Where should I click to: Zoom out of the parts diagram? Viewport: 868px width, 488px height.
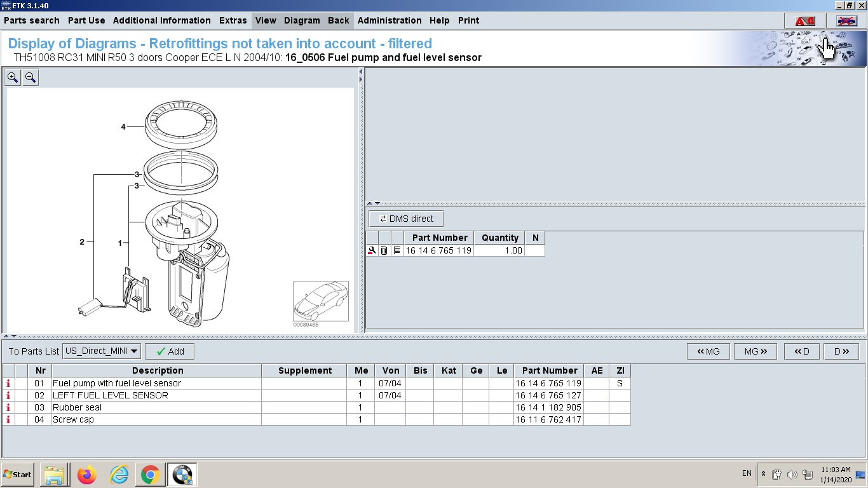pos(30,78)
